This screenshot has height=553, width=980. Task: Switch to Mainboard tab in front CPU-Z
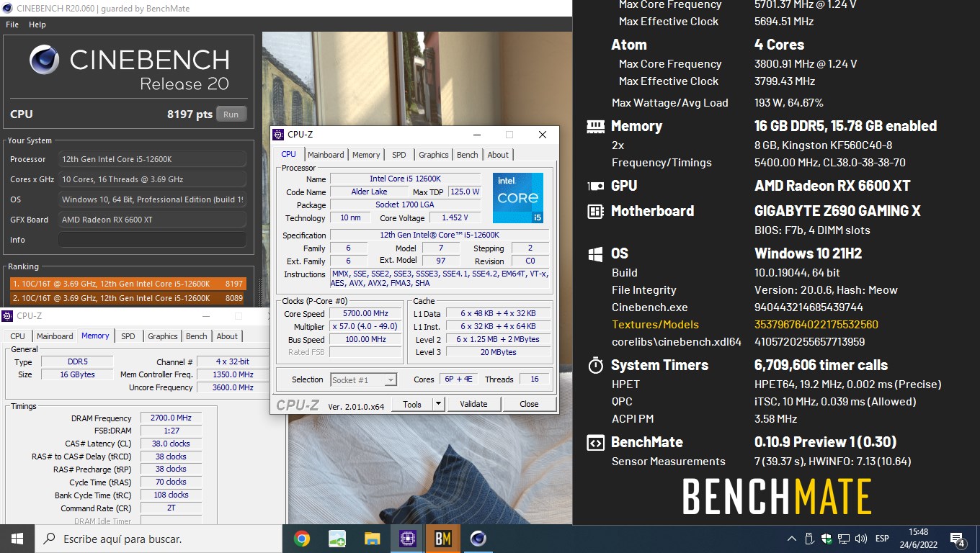(x=326, y=155)
